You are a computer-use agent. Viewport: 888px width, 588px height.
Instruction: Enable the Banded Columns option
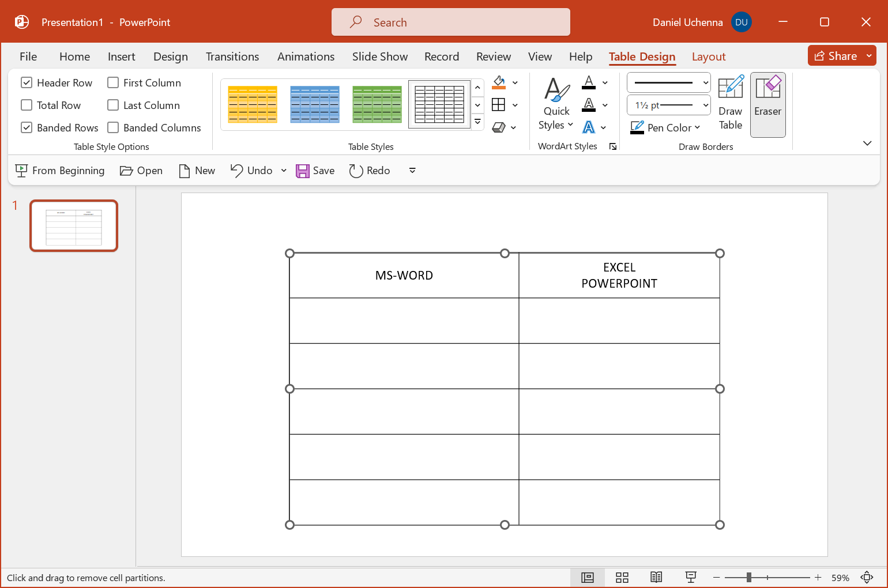pos(113,128)
